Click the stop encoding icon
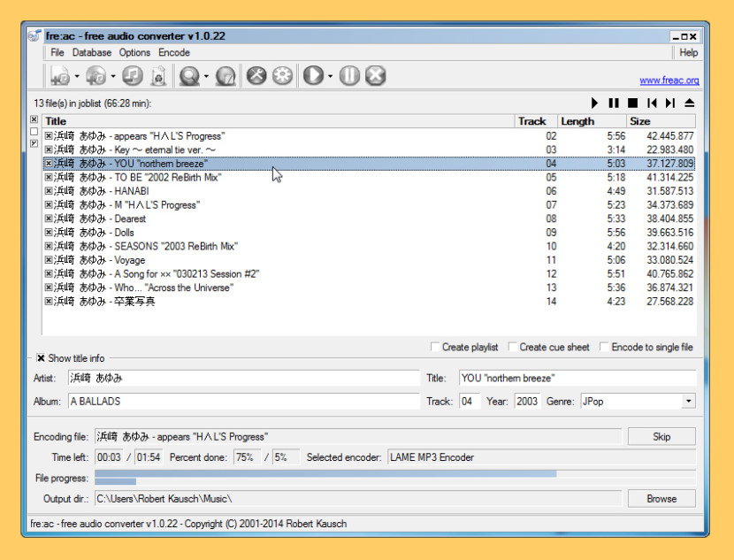Image resolution: width=734 pixels, height=560 pixels. pos(375,75)
